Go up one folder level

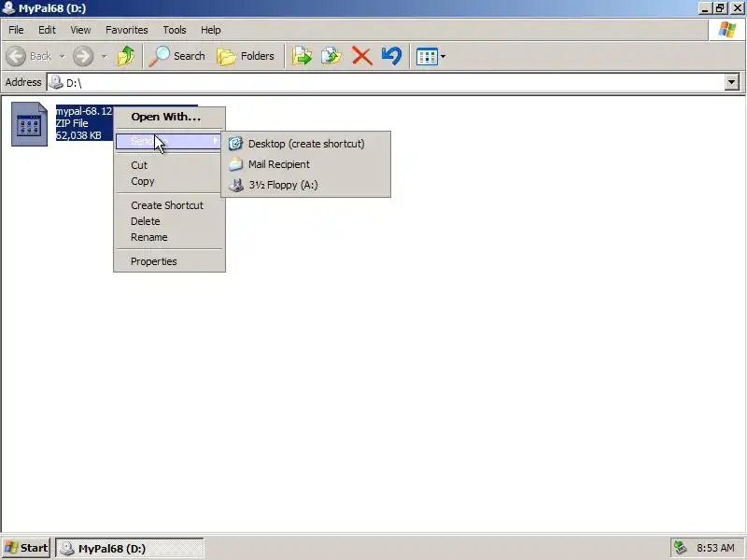click(x=126, y=56)
